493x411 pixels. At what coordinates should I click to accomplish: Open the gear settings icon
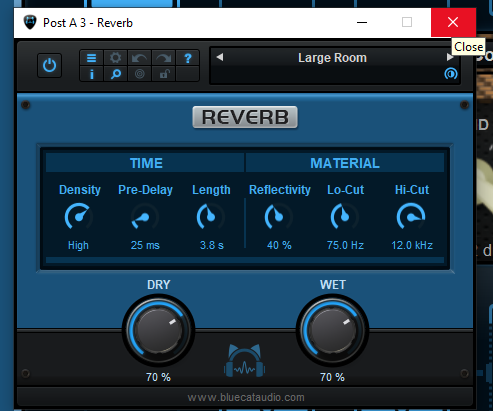pos(115,58)
